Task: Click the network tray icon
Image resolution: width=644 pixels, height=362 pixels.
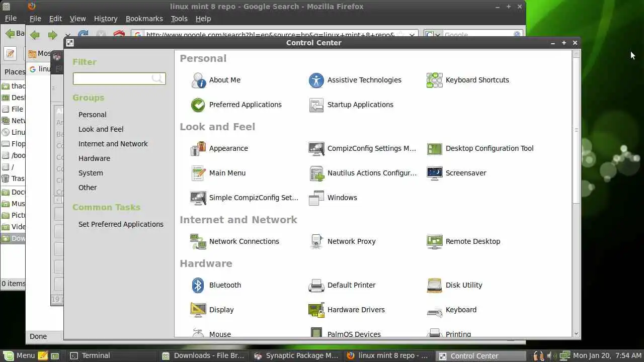Action: [564, 355]
